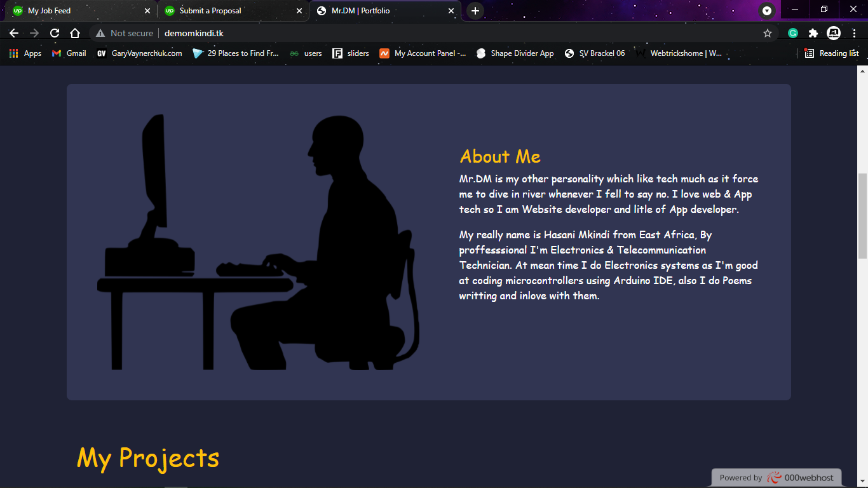Image resolution: width=868 pixels, height=488 pixels.
Task: Open the Reading list panel
Action: pos(832,53)
